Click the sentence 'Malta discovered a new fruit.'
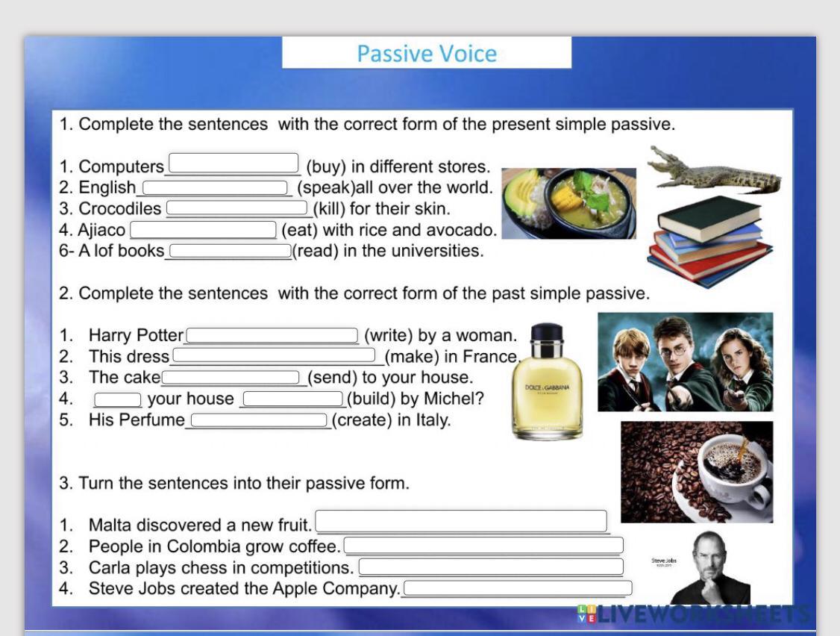The image size is (840, 636). (x=201, y=525)
